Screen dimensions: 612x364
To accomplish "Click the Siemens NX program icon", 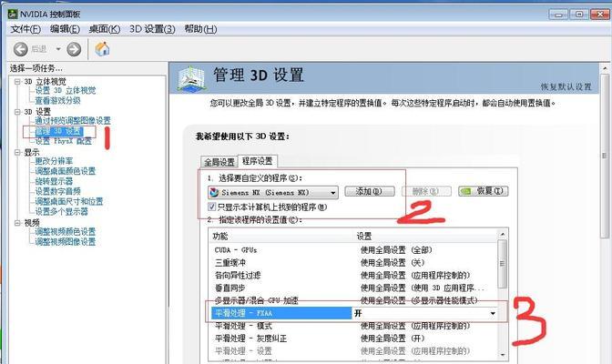I will (214, 192).
